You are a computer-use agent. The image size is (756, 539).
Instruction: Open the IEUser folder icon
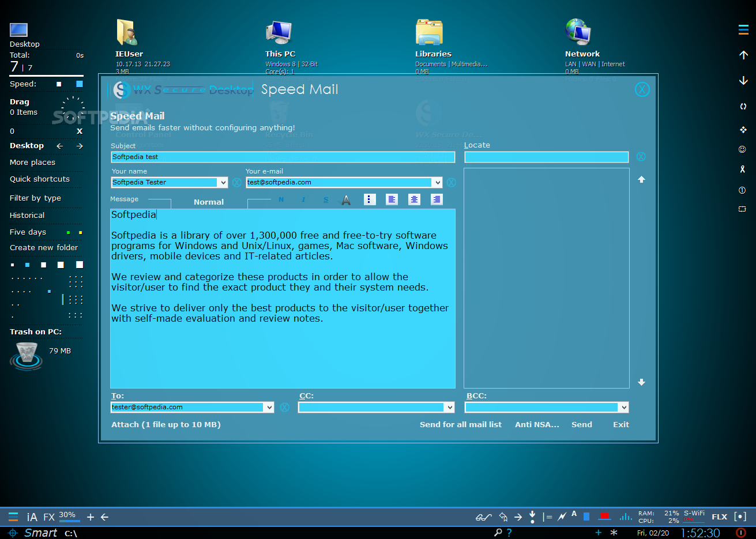pyautogui.click(x=127, y=32)
